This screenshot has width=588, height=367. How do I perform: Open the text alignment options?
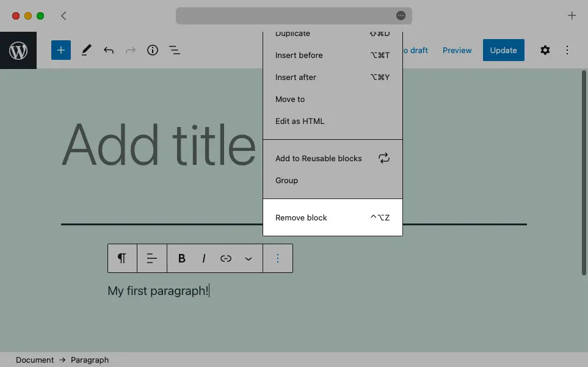click(152, 258)
